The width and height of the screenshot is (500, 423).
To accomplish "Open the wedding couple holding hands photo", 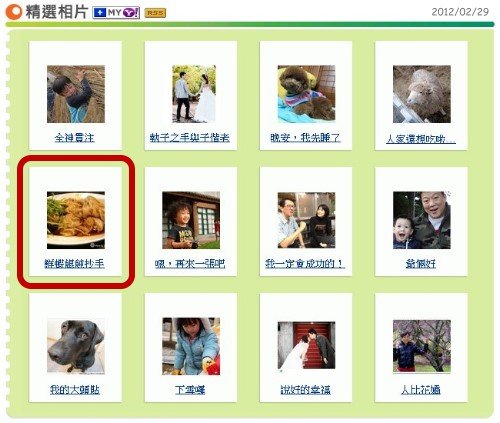I will click(194, 94).
